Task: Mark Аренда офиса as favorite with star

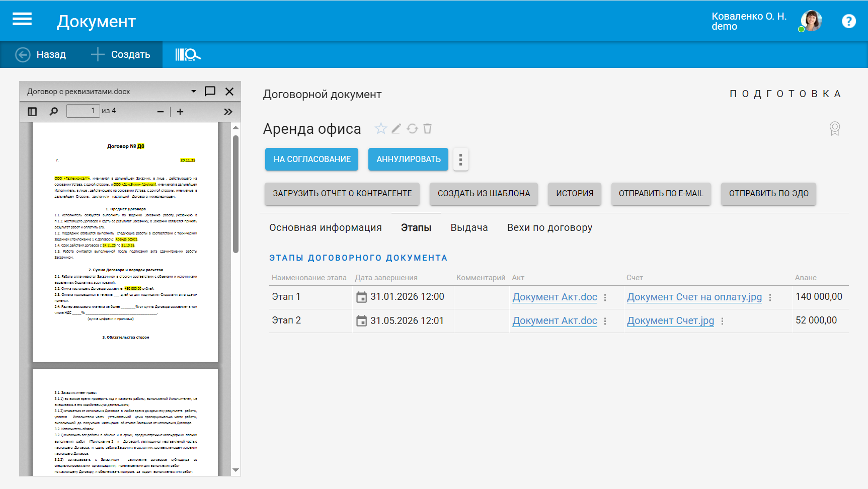Action: click(380, 129)
